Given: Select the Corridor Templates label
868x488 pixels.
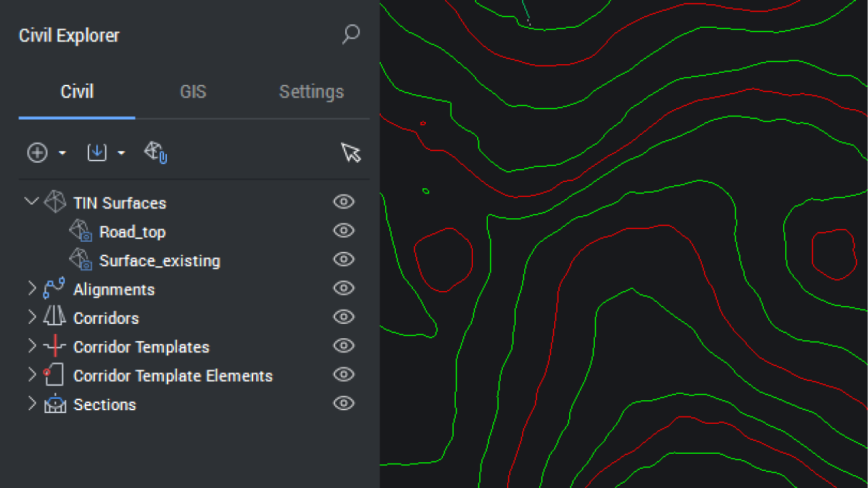Looking at the screenshot, I should click(x=141, y=347).
